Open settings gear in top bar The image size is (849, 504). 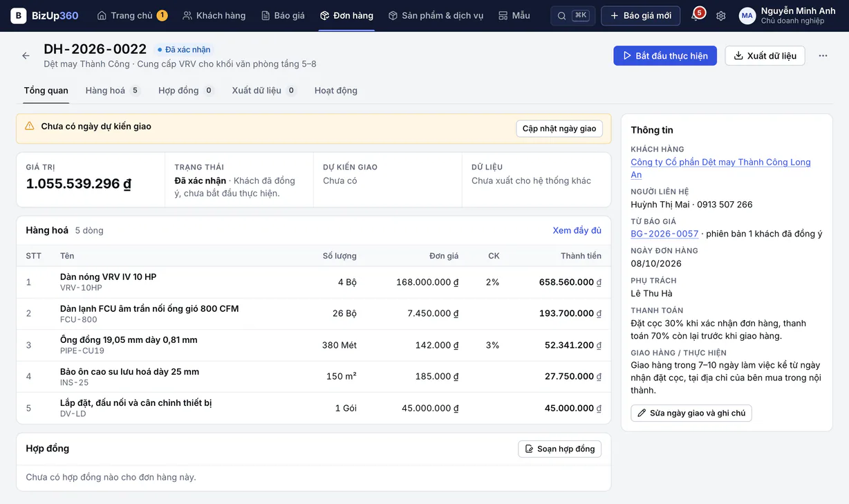point(721,15)
